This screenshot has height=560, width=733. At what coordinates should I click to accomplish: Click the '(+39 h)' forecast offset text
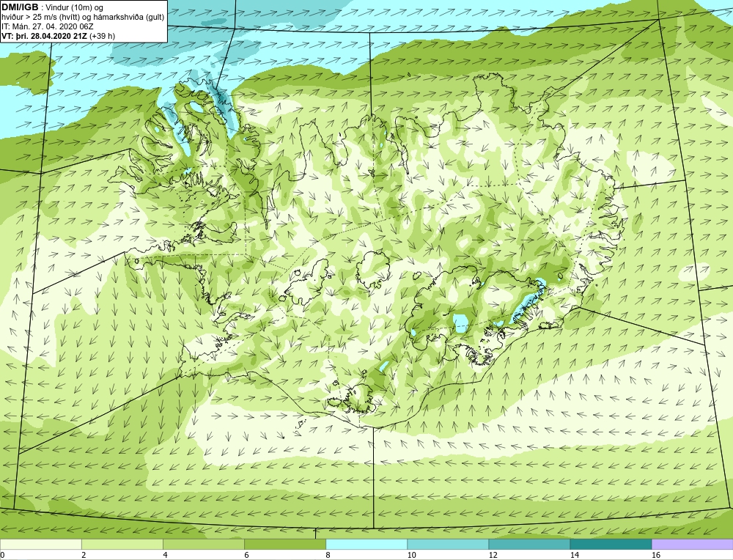[102, 36]
